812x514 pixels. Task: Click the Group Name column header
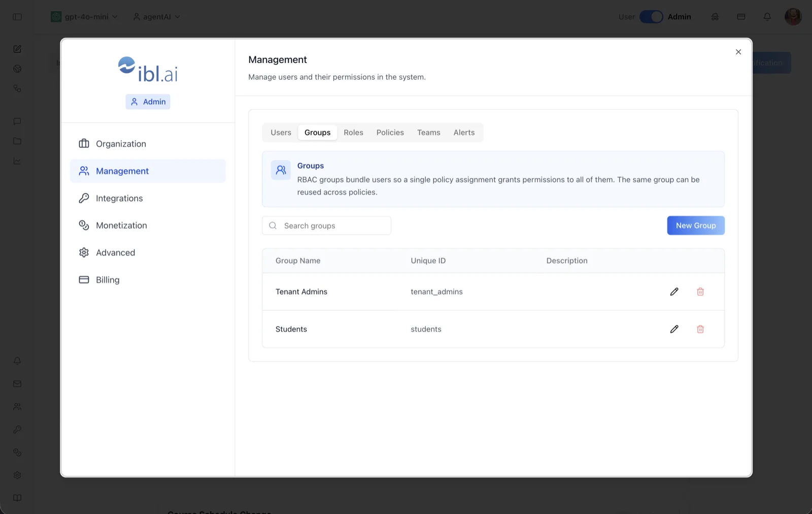point(298,261)
